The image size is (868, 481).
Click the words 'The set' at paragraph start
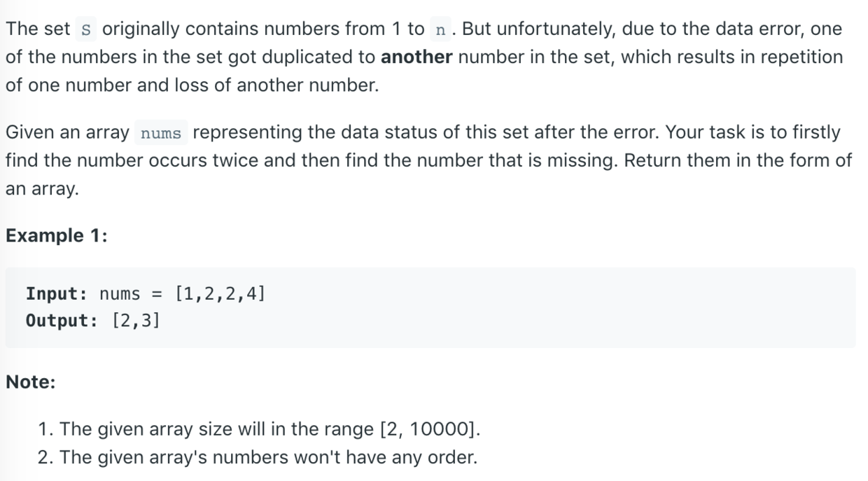click(38, 29)
